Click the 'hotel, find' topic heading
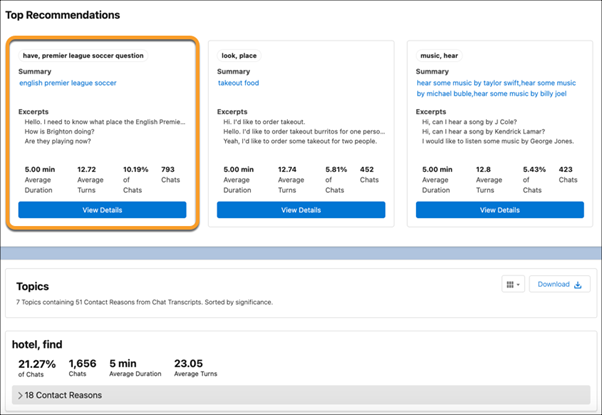 coord(37,344)
